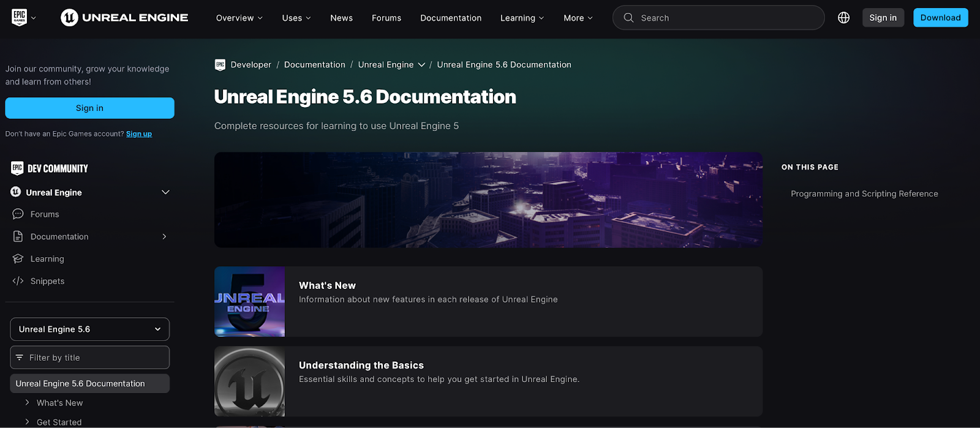Go to Developer breadcrumb
This screenshot has height=428, width=980.
(251, 65)
